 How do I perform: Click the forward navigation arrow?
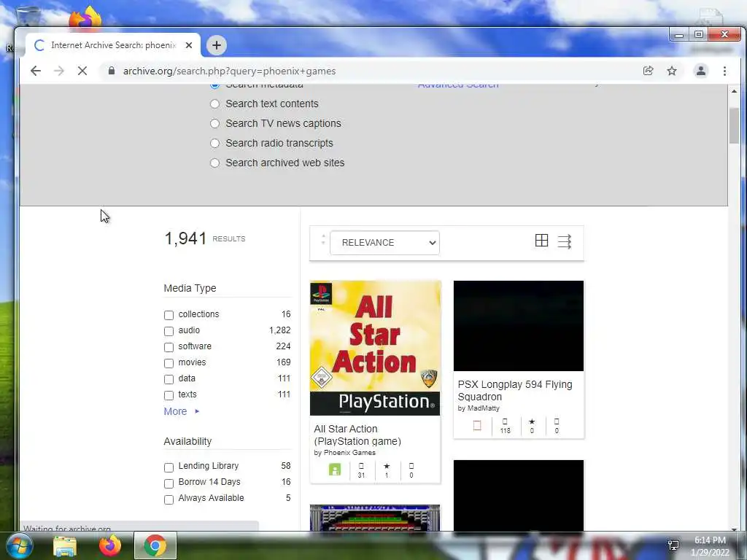tap(58, 71)
